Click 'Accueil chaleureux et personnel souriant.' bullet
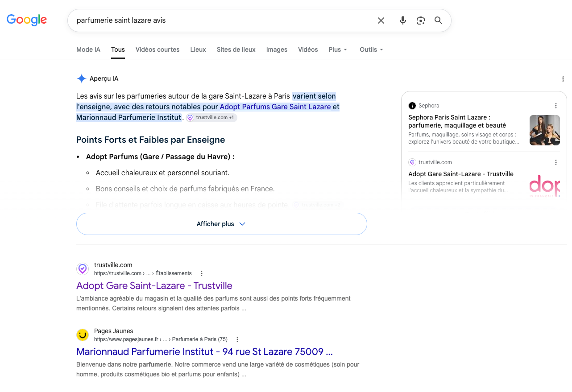Image resolution: width=572 pixels, height=392 pixels. (x=162, y=173)
